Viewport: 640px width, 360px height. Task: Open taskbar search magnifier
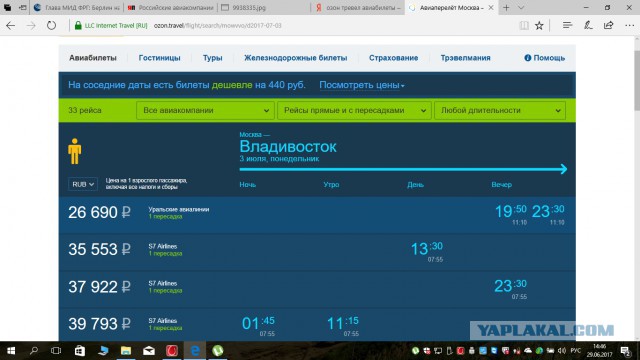point(34,351)
